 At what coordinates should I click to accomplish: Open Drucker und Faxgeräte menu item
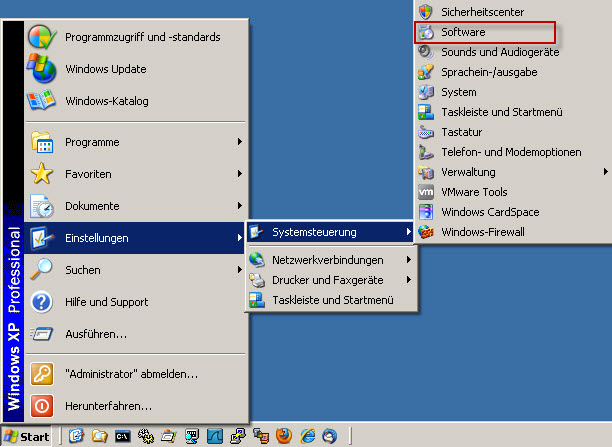click(331, 280)
